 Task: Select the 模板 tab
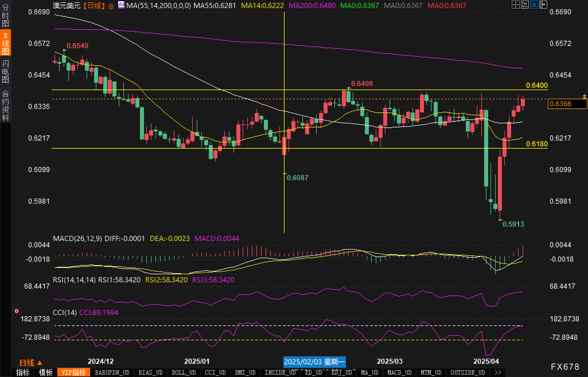[46, 372]
